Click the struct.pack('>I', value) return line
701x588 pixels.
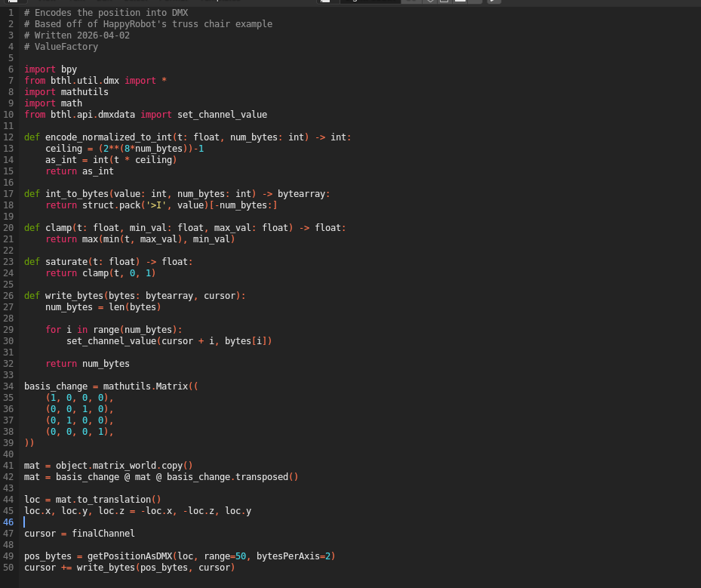tap(161, 205)
